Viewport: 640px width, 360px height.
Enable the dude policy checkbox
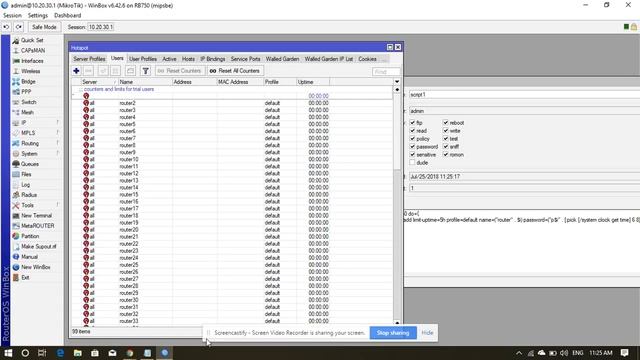[x=412, y=162]
